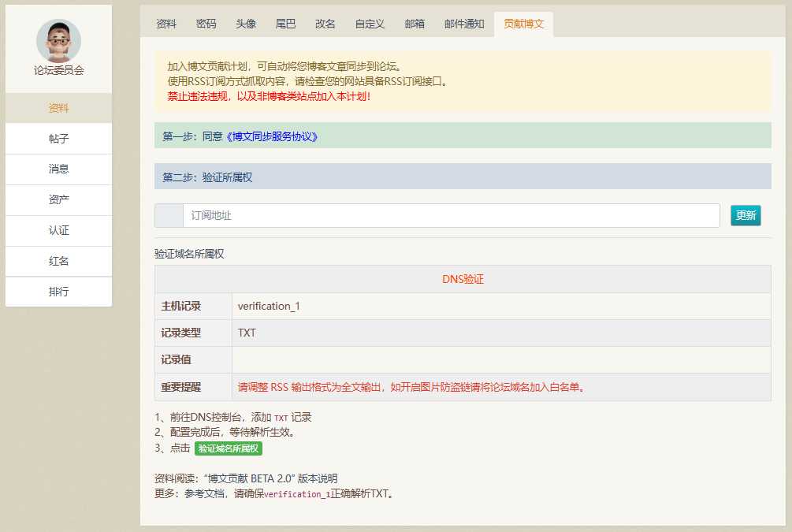Select the 邮件通知 tab
Image resolution: width=792 pixels, height=532 pixels.
[463, 24]
